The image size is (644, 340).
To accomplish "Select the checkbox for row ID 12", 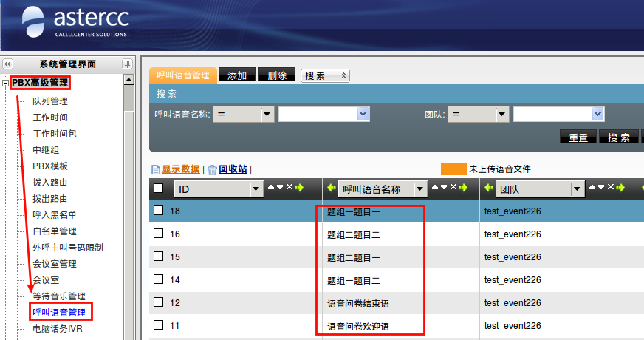I will point(159,302).
